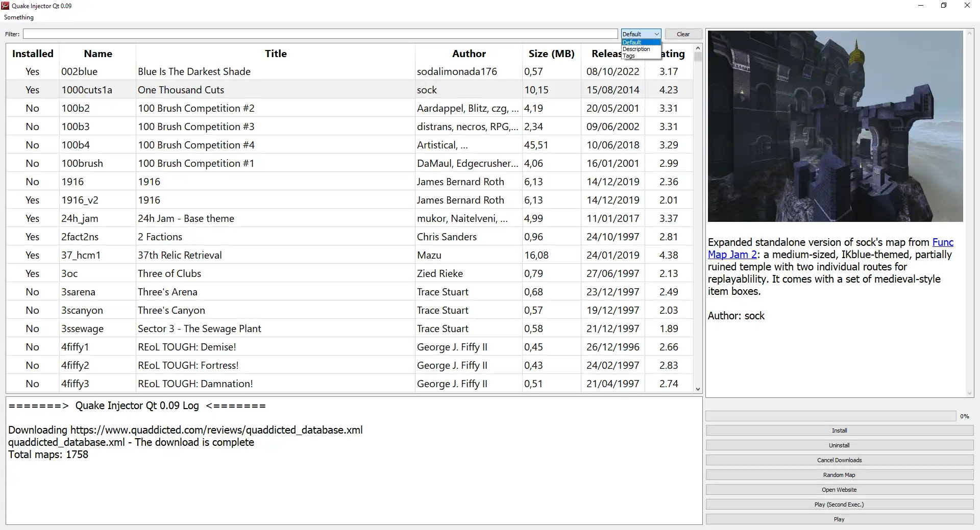Select REoL TOUGH: Damnation! row
The width and height of the screenshot is (980, 530).
click(x=350, y=384)
